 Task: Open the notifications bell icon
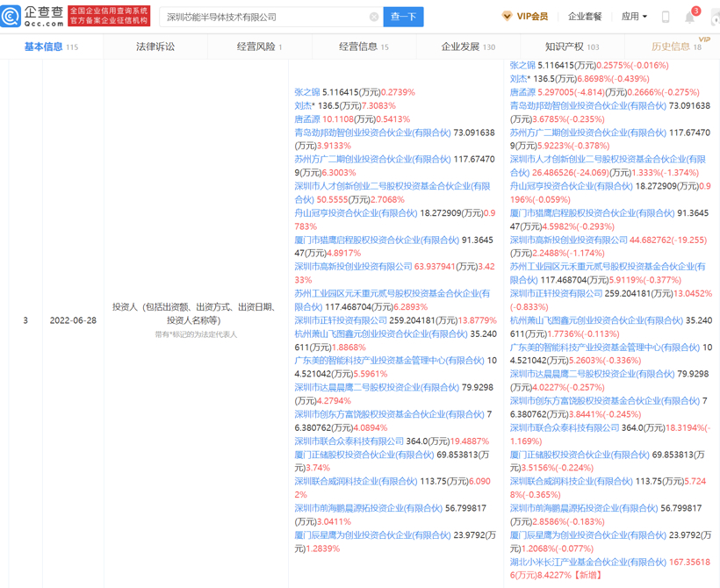(689, 18)
